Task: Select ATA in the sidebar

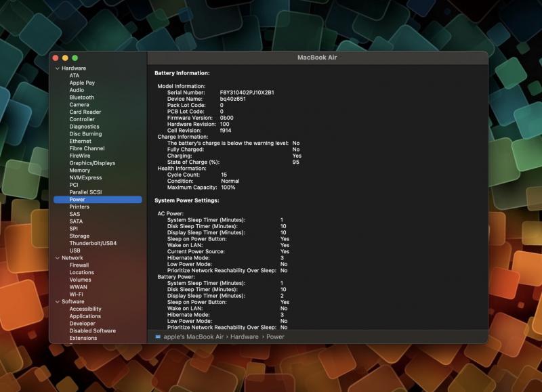Action: pos(75,76)
